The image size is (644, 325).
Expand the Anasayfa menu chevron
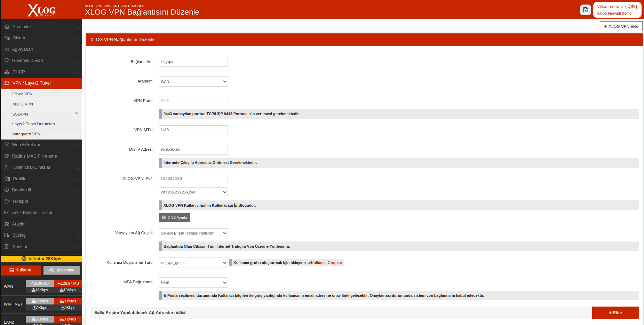click(78, 27)
